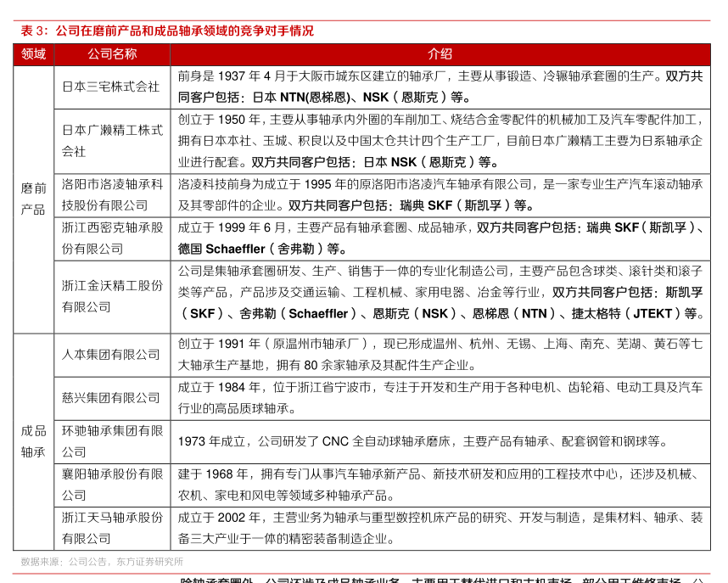Click the 浙江西密克轴承股份有限公司 cell

(112, 238)
